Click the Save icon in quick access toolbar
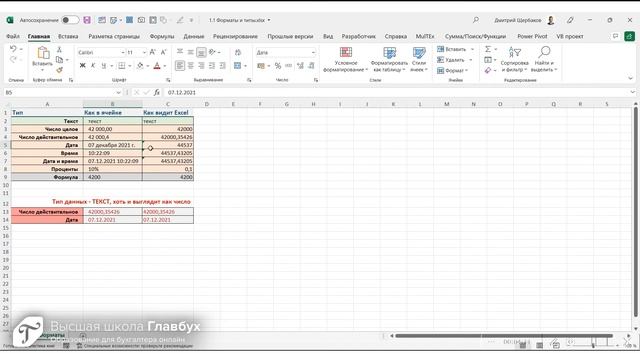This screenshot has height=360, width=640. pyautogui.click(x=87, y=20)
